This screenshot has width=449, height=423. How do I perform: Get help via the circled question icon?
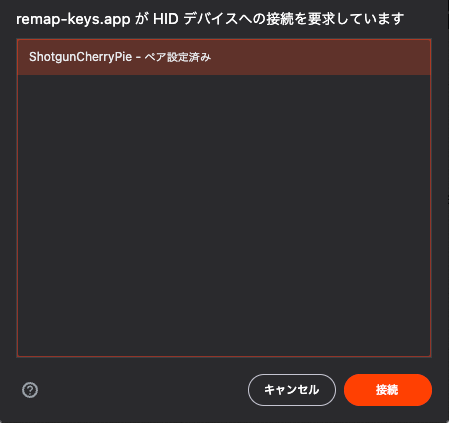(30, 390)
